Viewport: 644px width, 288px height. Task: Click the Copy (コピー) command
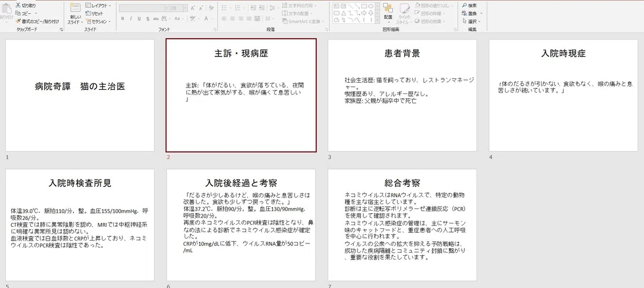click(23, 13)
